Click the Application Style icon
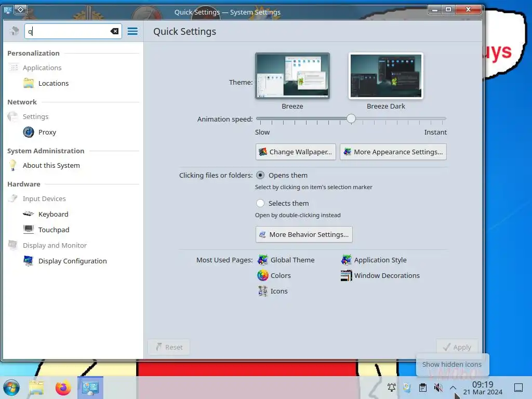 pos(346,260)
